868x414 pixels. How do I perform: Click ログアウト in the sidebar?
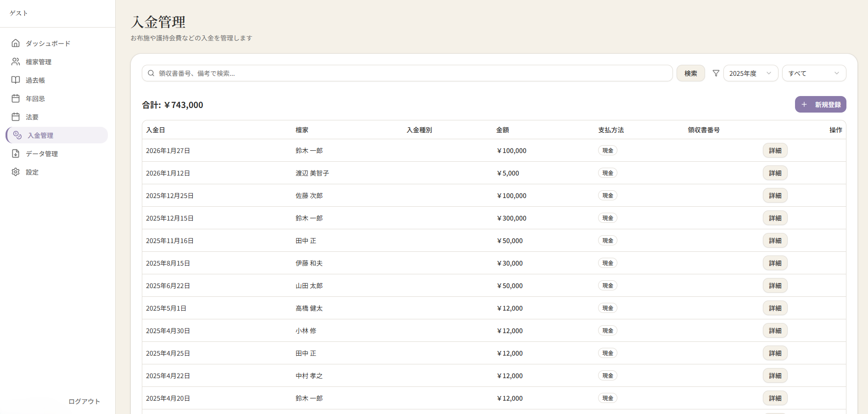[84, 401]
